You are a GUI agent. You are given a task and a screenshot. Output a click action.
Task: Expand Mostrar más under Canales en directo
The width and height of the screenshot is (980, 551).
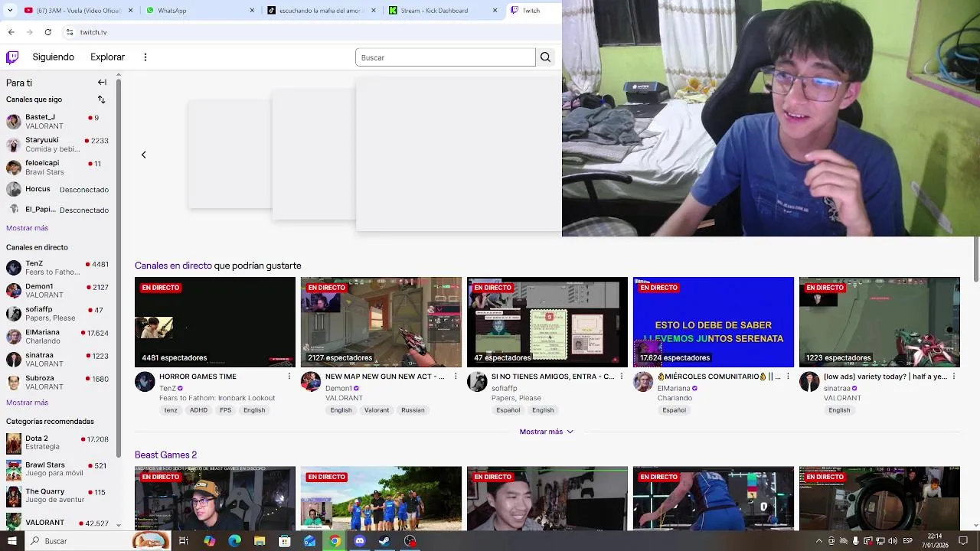27,403
